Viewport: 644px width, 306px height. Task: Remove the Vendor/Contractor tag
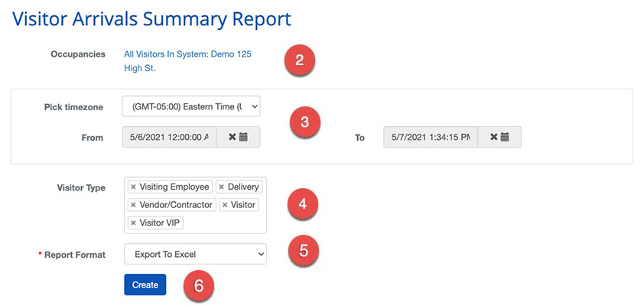point(133,205)
